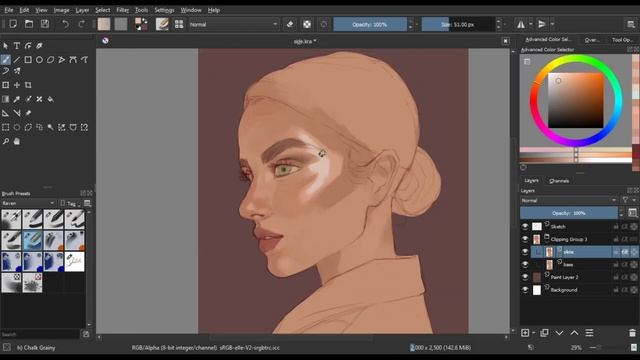Viewport: 640px width, 360px height.
Task: Add a new paint layer
Action: pos(525,333)
